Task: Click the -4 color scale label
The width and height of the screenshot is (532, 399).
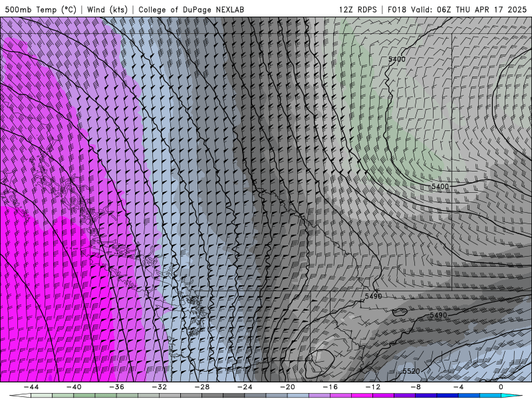Action: click(x=458, y=387)
